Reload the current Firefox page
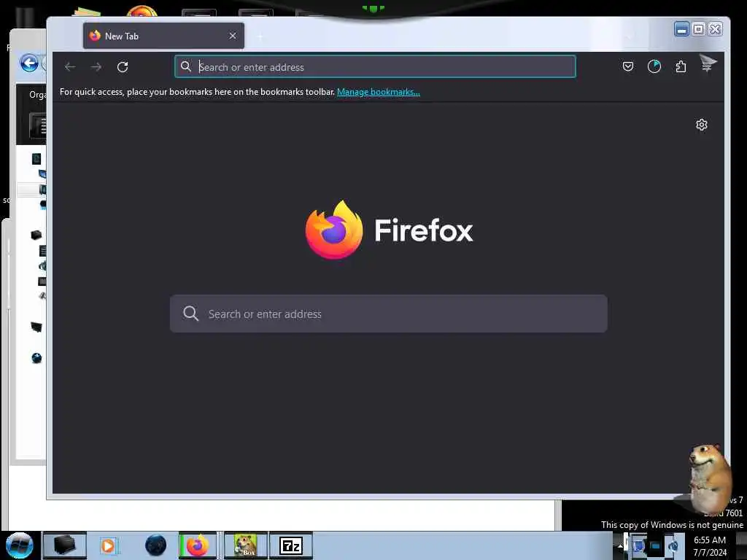Viewport: 747px width, 560px height. click(x=123, y=67)
